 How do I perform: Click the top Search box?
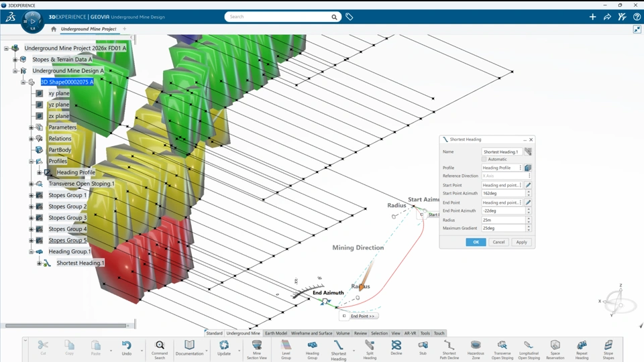282,17
